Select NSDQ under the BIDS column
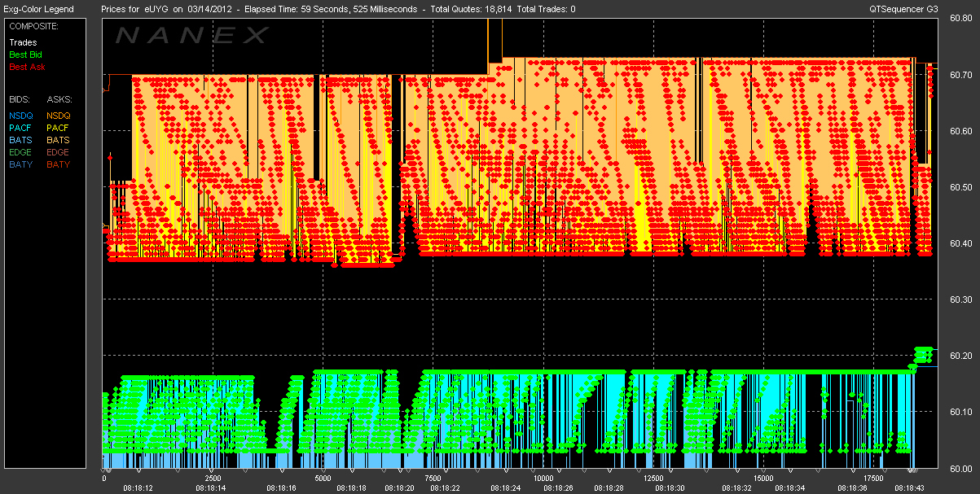This screenshot has height=494, width=980. [x=21, y=116]
